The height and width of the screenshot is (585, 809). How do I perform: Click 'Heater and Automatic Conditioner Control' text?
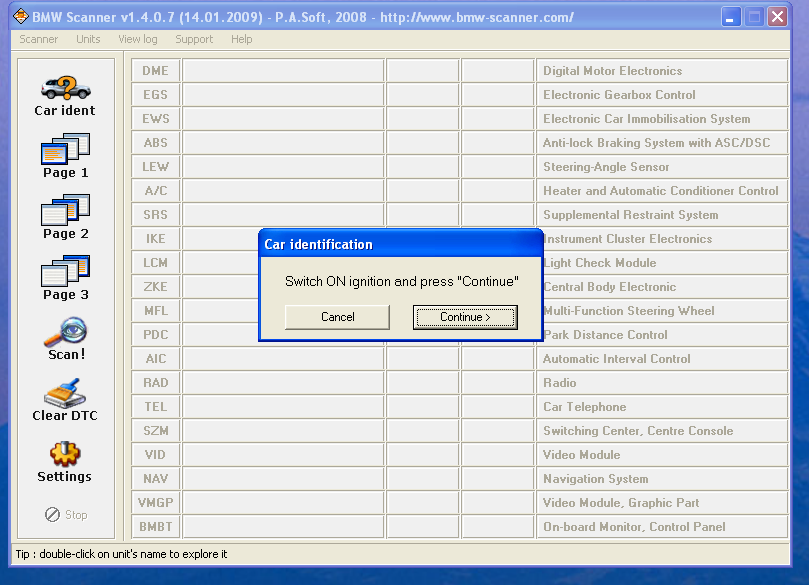tap(660, 190)
